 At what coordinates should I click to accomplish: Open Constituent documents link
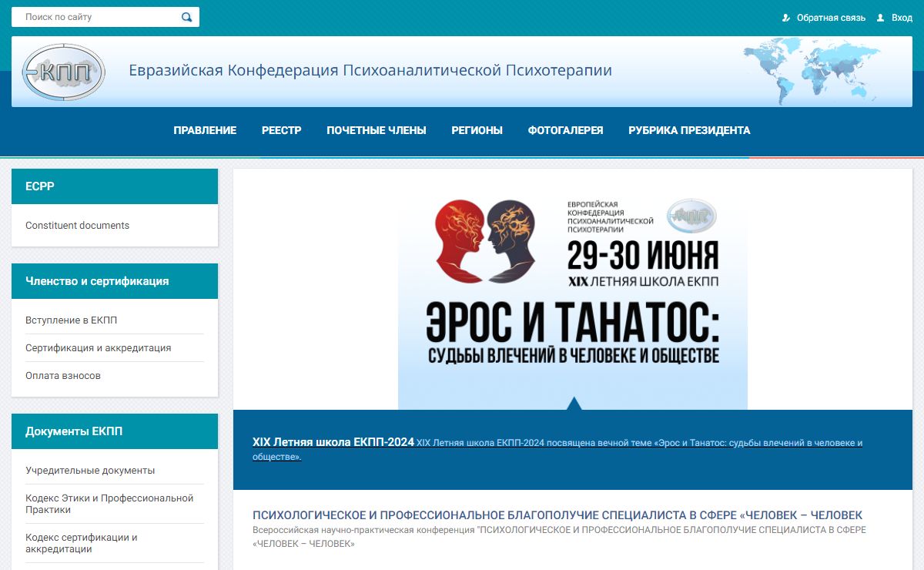77,226
